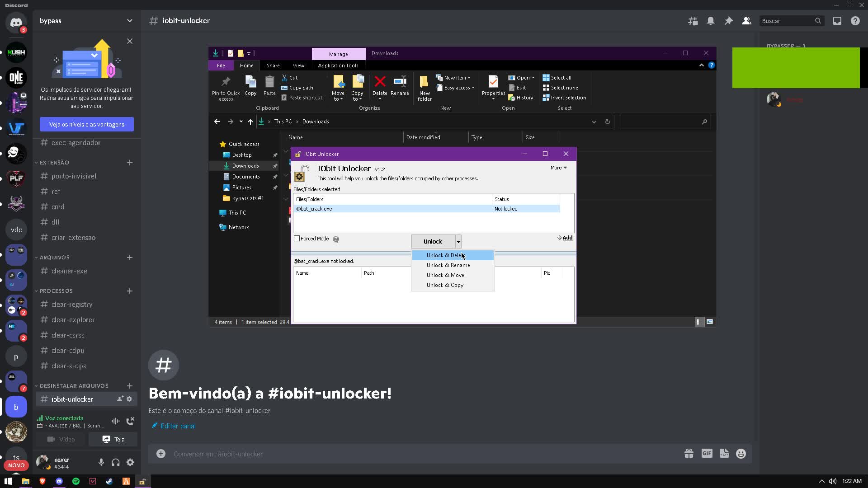This screenshot has width=868, height=488.
Task: Toggle noise suppression icon
Action: pos(116,421)
